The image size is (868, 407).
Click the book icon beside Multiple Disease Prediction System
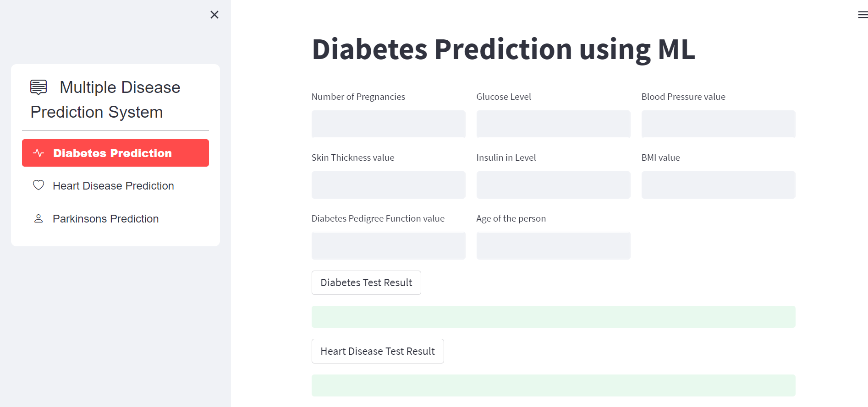point(38,87)
